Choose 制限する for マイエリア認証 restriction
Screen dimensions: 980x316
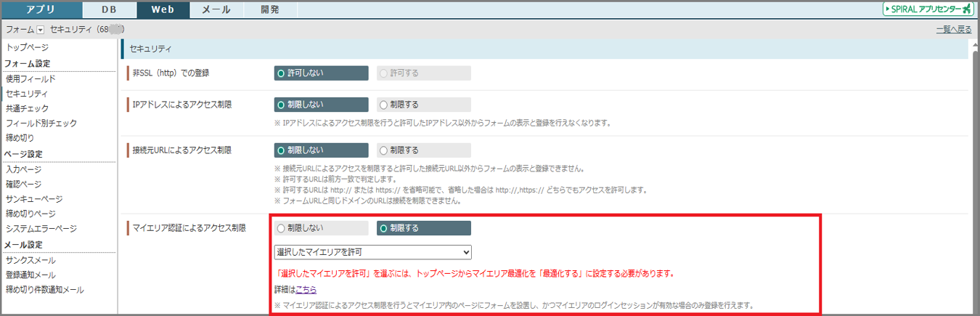click(x=423, y=228)
